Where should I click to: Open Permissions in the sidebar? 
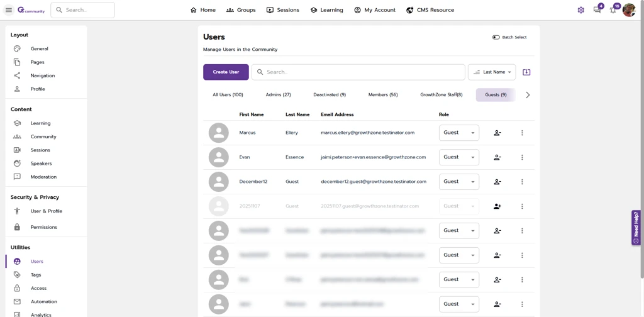tap(43, 227)
